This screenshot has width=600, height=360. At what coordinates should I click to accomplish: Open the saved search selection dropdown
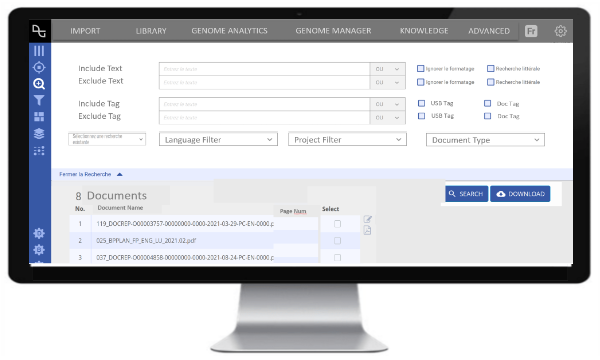pos(107,139)
